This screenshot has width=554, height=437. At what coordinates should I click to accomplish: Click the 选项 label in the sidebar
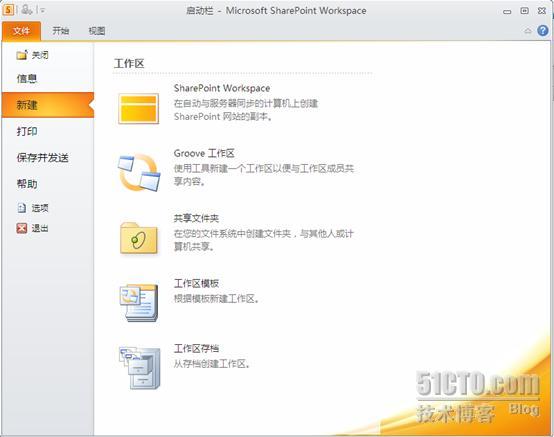point(40,208)
